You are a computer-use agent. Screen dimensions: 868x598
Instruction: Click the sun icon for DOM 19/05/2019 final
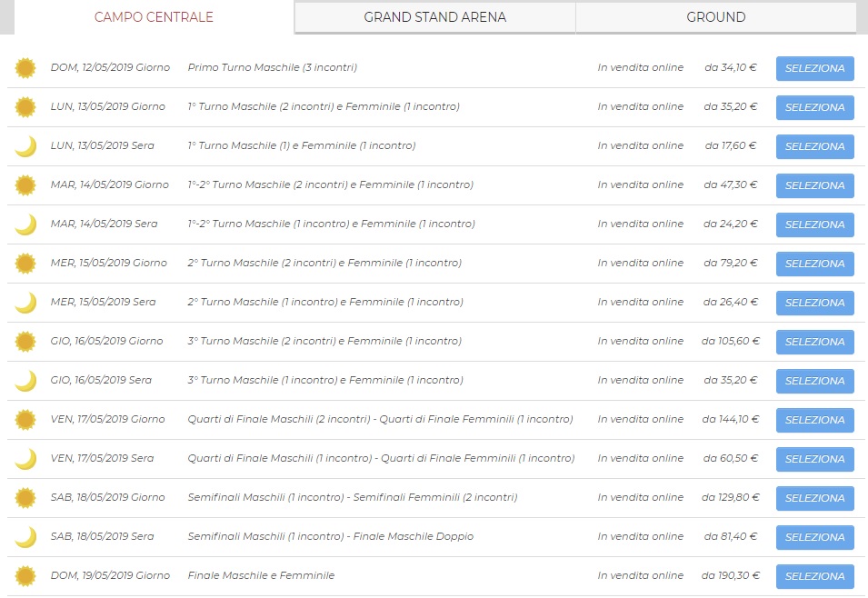click(x=25, y=576)
